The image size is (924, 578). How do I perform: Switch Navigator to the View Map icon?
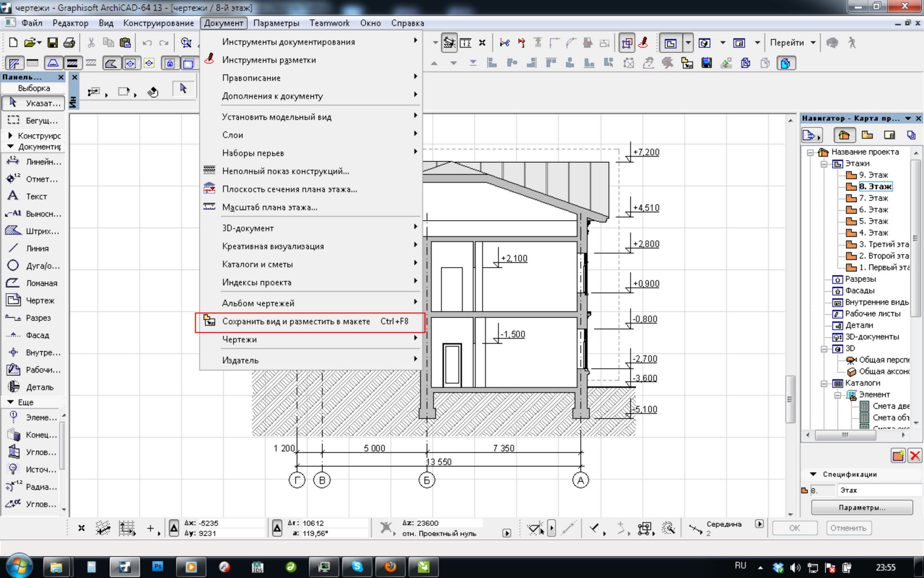click(x=867, y=135)
